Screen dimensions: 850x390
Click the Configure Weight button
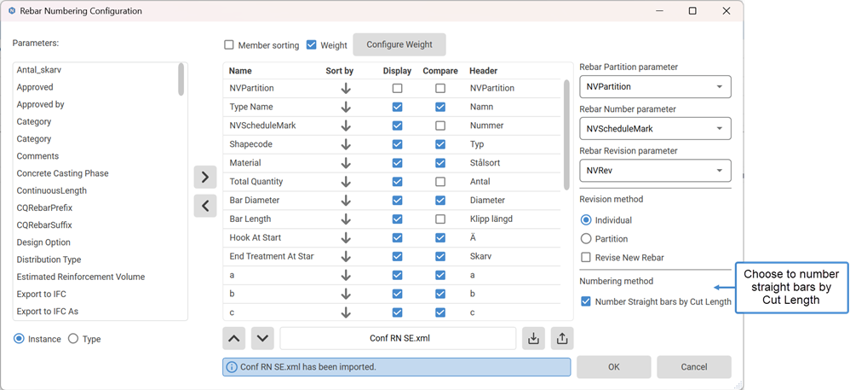tap(400, 44)
